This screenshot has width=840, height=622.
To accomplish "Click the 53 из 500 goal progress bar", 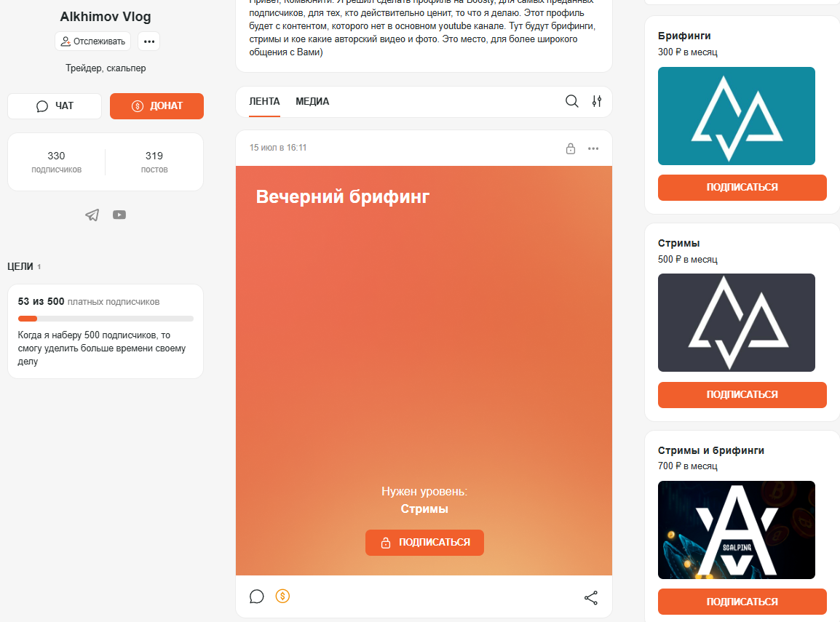I will (x=106, y=319).
